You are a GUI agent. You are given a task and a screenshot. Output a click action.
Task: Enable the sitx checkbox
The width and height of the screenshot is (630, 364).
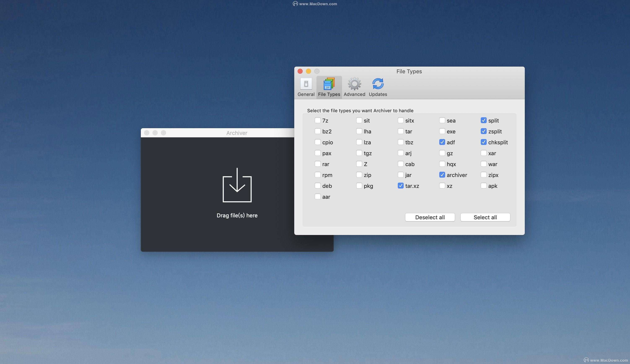click(401, 120)
